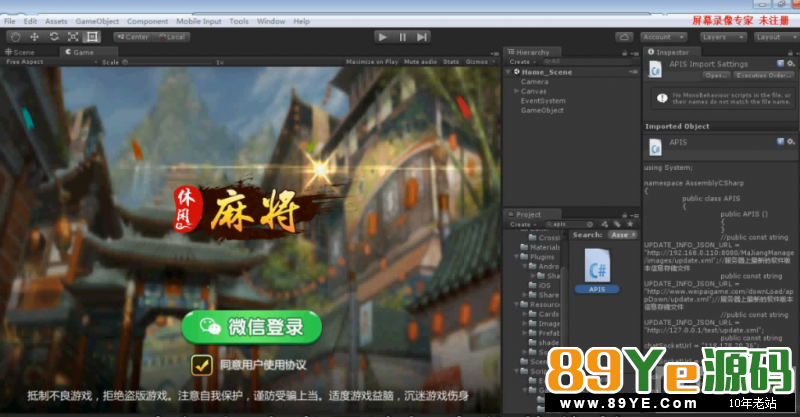Collapse the Home_Scene in Hierarchy
This screenshot has height=417, width=800.
pyautogui.click(x=509, y=72)
